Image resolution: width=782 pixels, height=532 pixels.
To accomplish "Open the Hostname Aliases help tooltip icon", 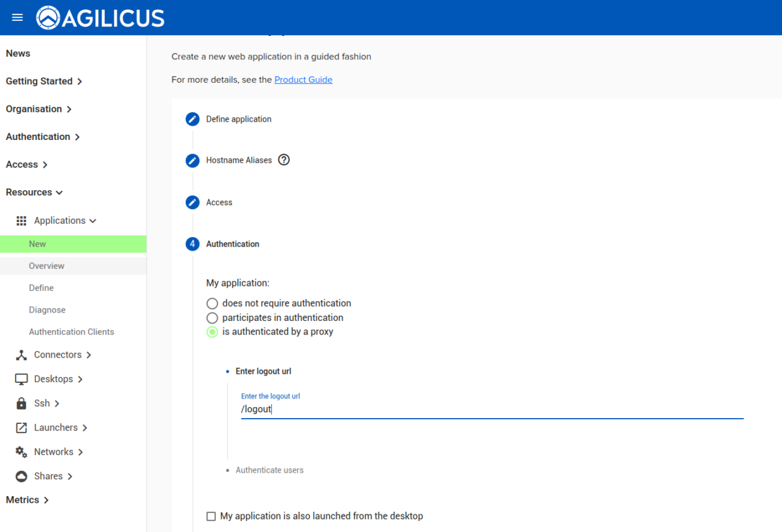I will pyautogui.click(x=283, y=160).
